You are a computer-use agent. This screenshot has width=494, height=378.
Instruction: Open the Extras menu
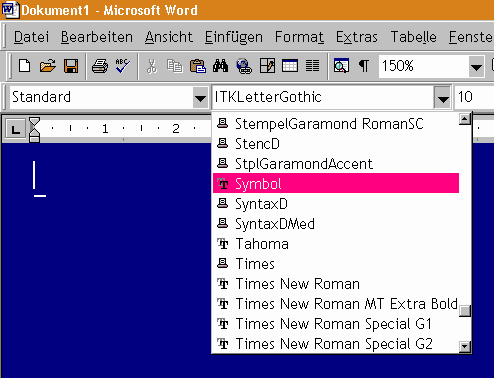pos(357,37)
